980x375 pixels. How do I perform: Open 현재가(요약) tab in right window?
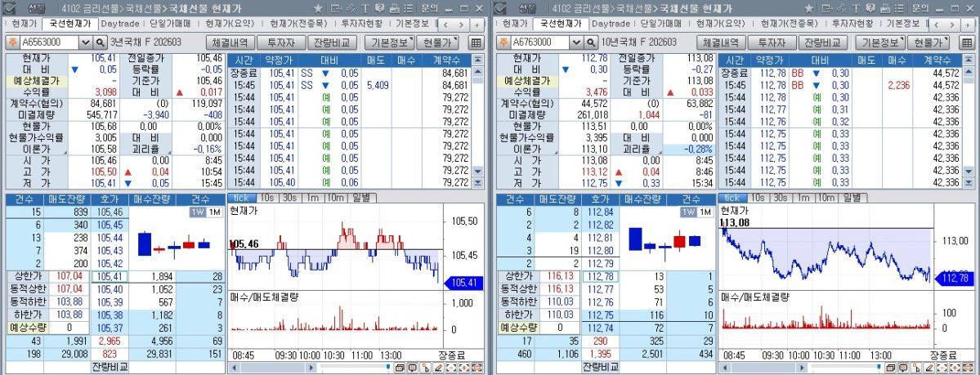721,24
